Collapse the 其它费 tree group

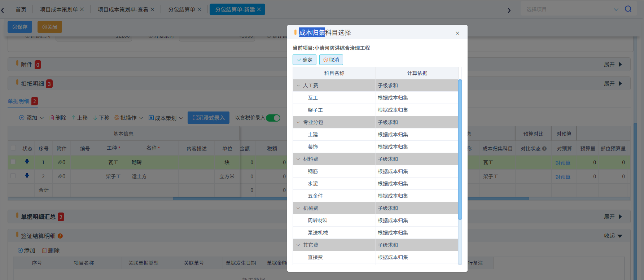click(298, 245)
